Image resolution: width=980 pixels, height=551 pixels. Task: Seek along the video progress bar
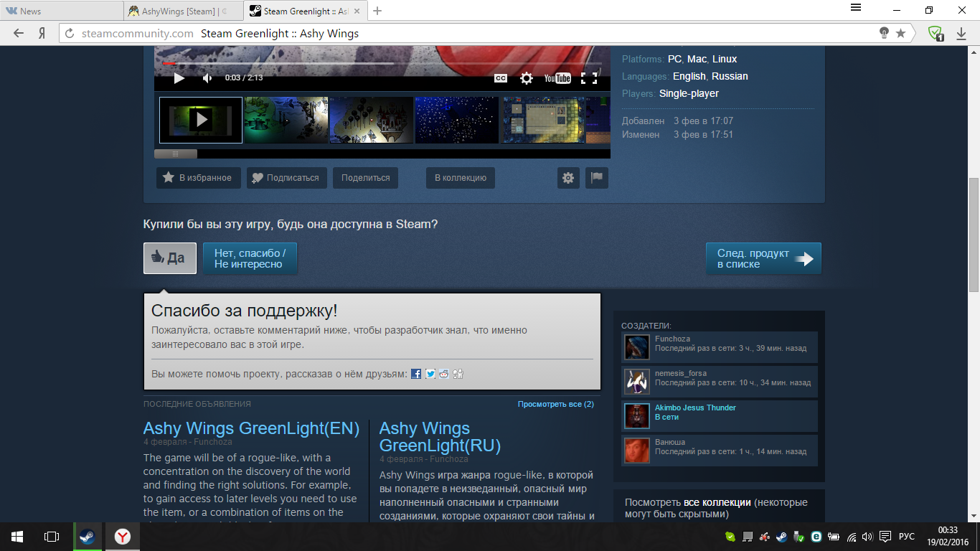pyautogui.click(x=382, y=63)
